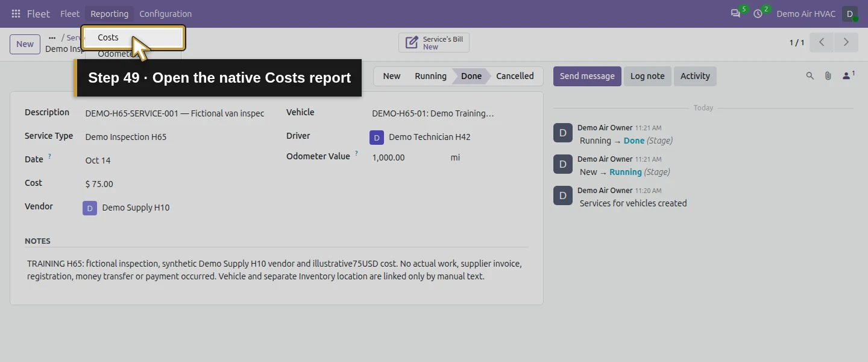Select the Done stage
This screenshot has width=868, height=362.
(471, 76)
